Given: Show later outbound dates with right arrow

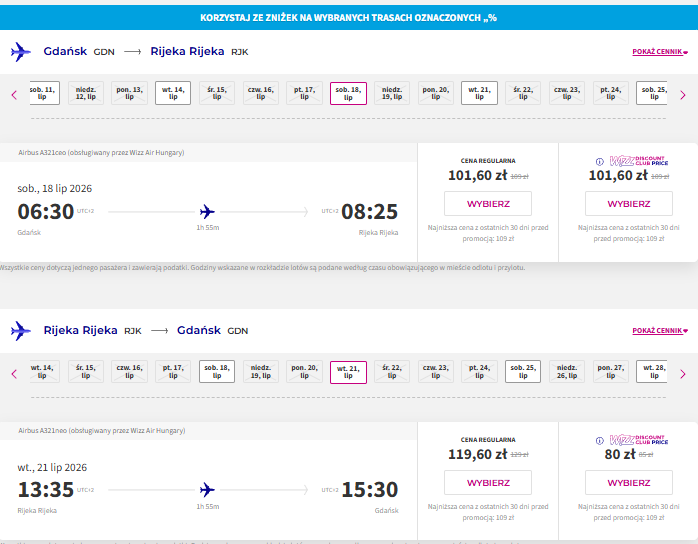Looking at the screenshot, I should click(x=682, y=95).
